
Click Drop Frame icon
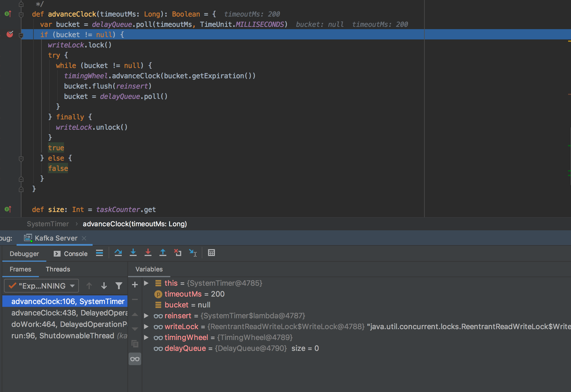point(178,253)
